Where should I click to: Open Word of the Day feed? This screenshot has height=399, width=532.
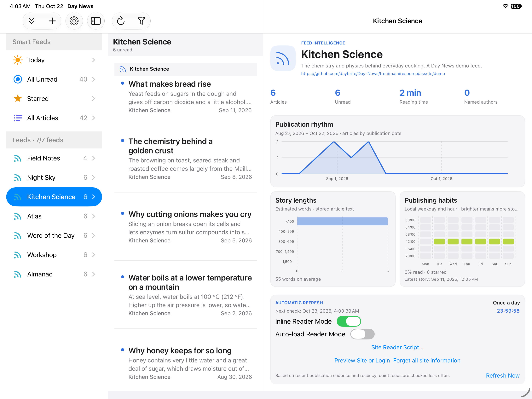coord(54,235)
